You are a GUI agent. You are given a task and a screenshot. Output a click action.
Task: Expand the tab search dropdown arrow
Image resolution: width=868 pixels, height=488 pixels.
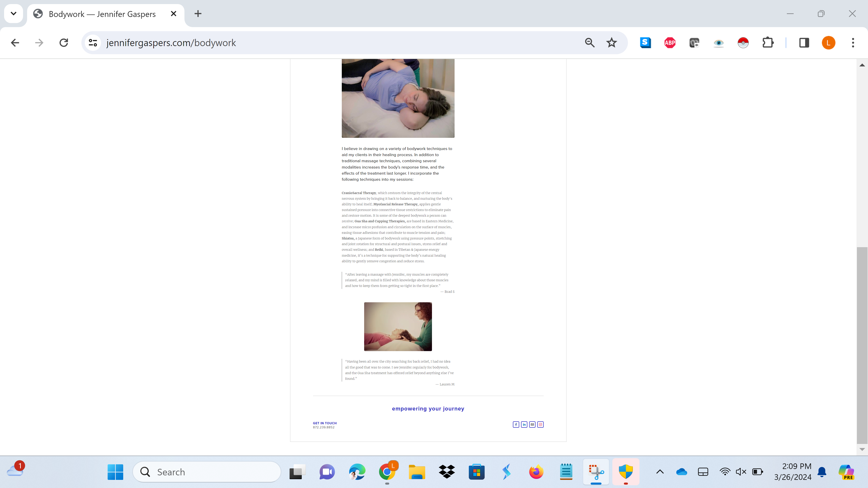pos(14,14)
